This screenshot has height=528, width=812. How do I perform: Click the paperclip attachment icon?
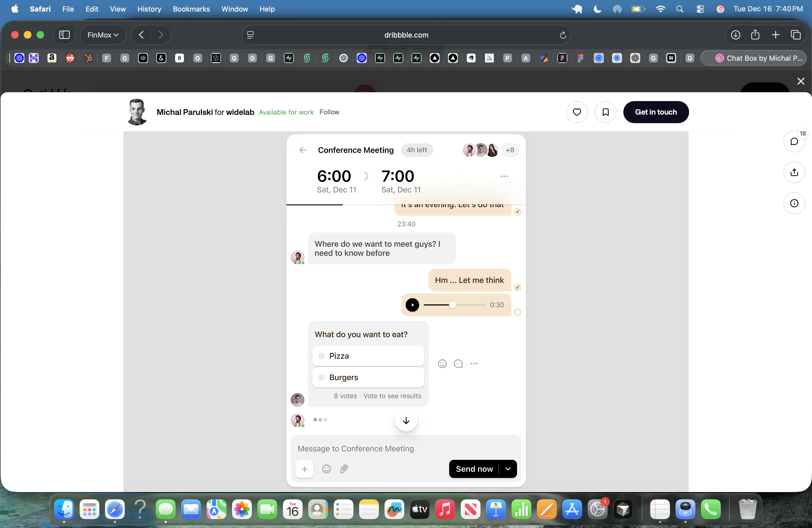click(344, 469)
